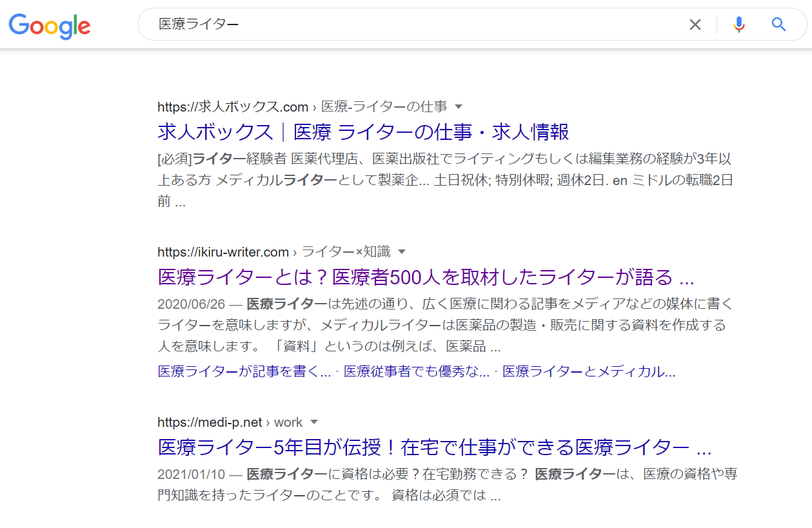812x528 pixels.
Task: Run the search with the magnifier icon
Action: click(x=779, y=24)
